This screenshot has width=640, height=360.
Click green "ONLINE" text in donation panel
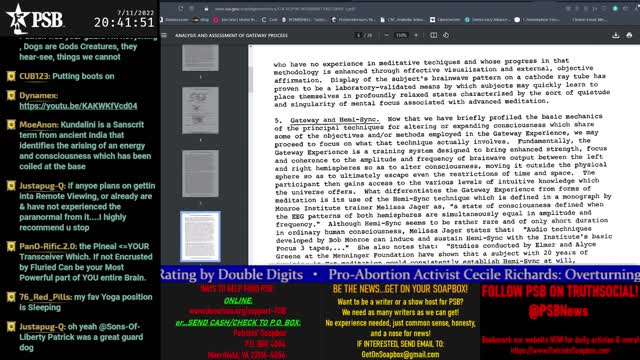tap(238, 300)
